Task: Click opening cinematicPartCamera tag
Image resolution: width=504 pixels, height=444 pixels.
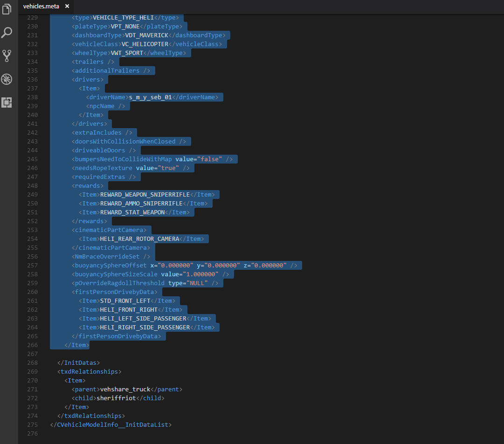Action: [x=109, y=230]
